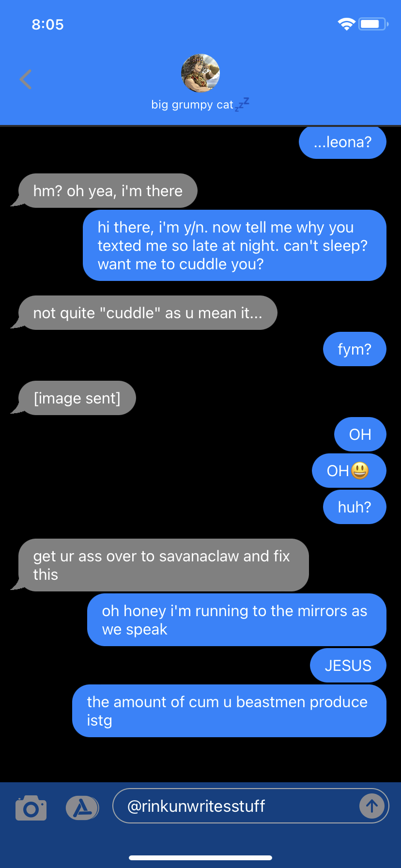This screenshot has width=401, height=868.
Task: Click the message text input field
Action: 250,806
